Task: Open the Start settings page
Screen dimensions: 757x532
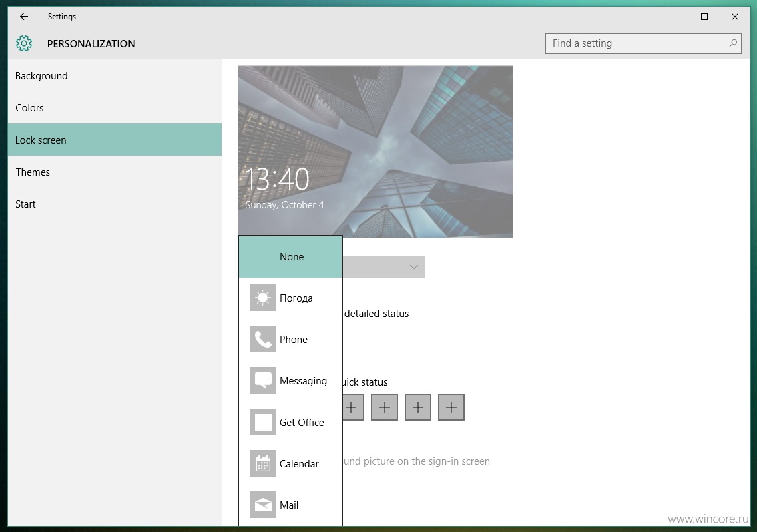Action: [x=114, y=204]
